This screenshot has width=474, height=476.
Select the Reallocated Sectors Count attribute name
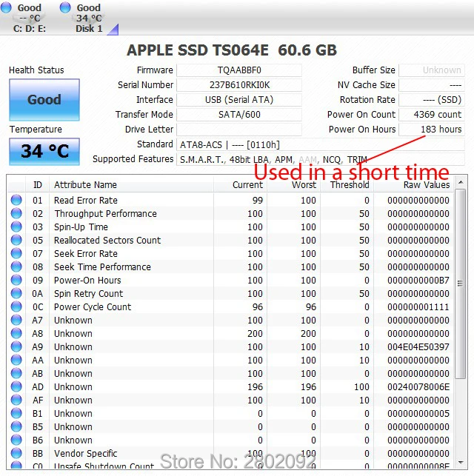[x=107, y=240]
